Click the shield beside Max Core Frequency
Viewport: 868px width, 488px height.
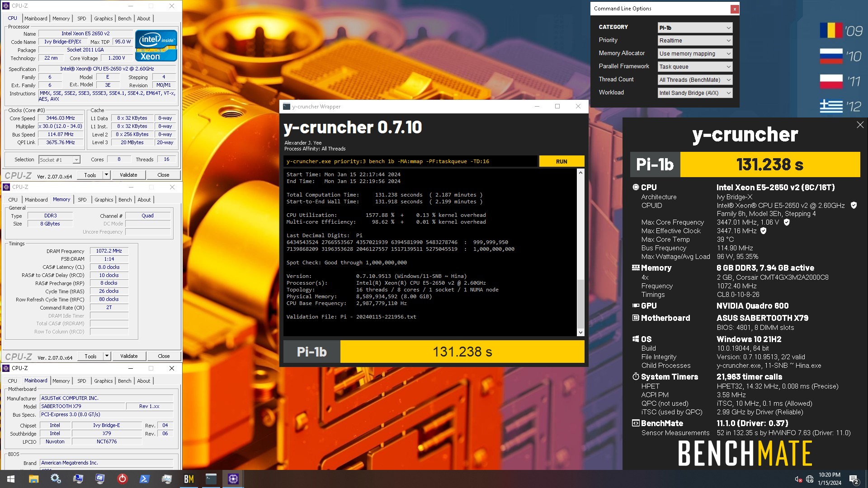point(787,222)
